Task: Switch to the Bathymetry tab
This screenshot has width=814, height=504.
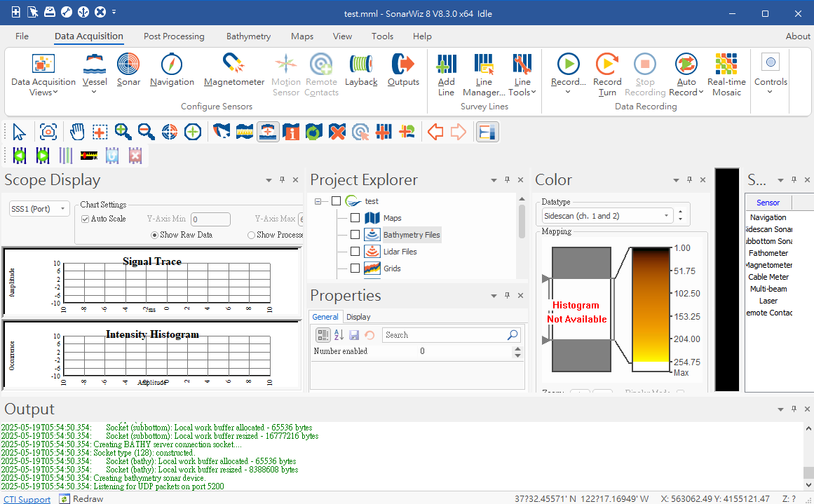Action: [249, 36]
